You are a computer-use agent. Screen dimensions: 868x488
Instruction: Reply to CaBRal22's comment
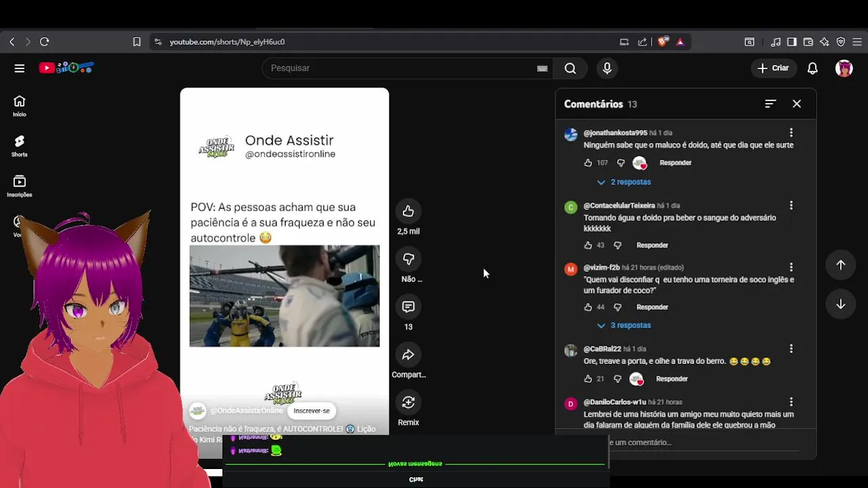[x=672, y=379]
